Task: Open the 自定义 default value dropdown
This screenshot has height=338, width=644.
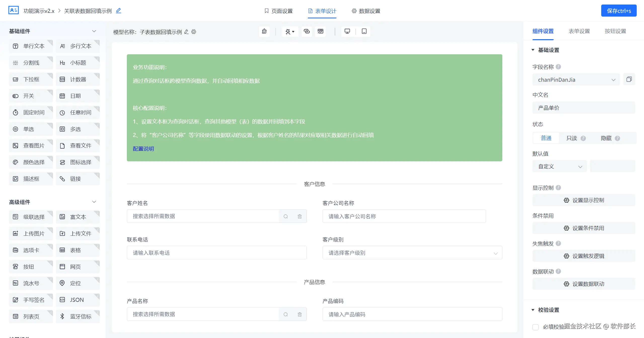Action: pyautogui.click(x=559, y=166)
